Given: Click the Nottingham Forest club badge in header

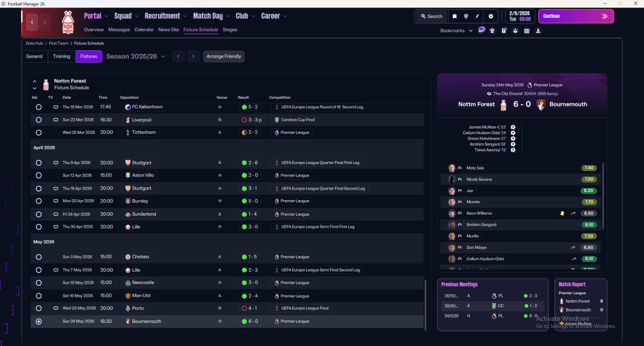Looking at the screenshot, I should click(67, 22).
